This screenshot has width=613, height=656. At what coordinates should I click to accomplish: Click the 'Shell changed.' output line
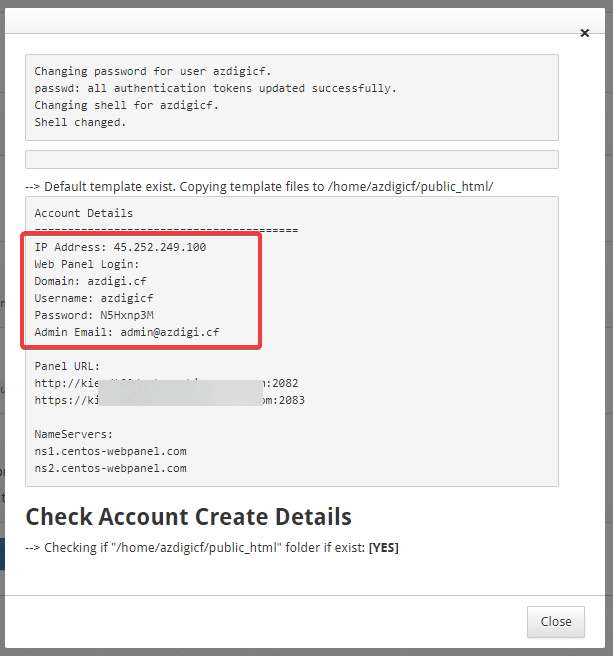pyautogui.click(x=80, y=122)
